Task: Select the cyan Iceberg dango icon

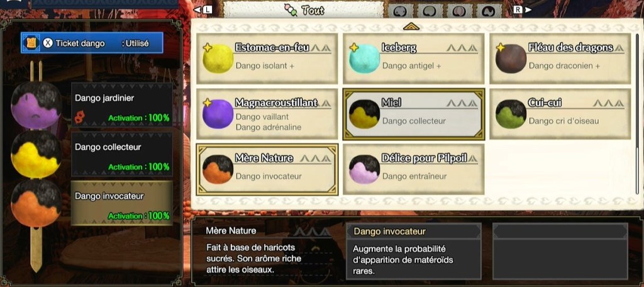Action: click(364, 59)
